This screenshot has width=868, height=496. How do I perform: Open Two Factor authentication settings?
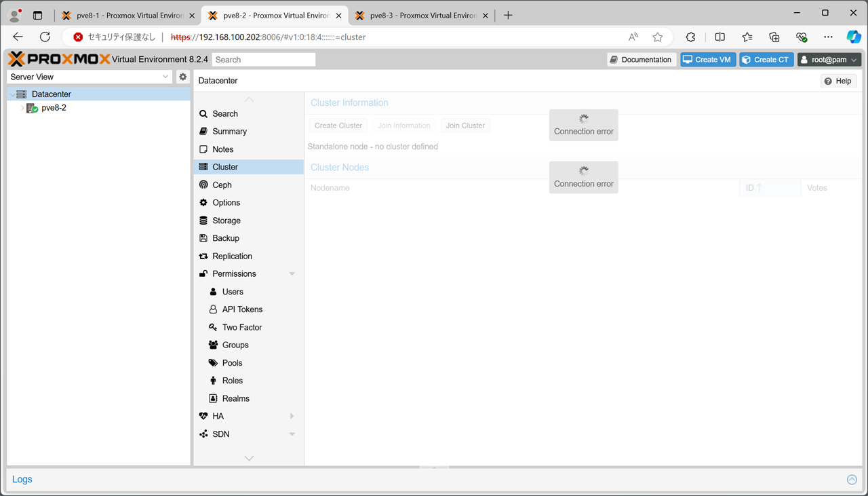241,327
